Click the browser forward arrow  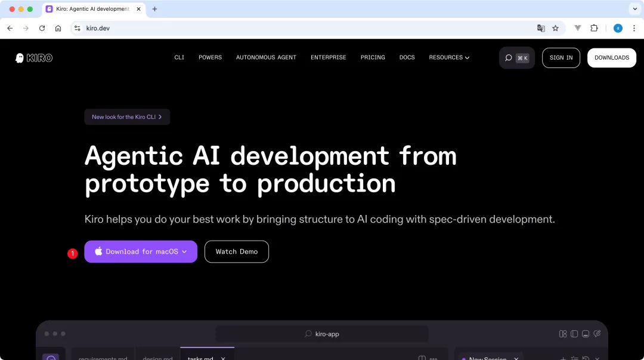click(x=26, y=28)
